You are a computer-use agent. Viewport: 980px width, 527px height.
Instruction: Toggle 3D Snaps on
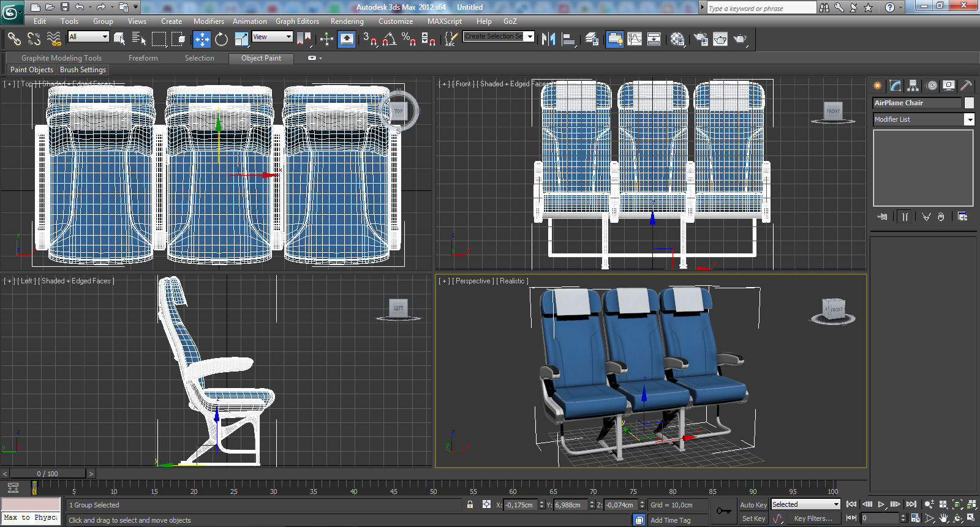[x=370, y=39]
